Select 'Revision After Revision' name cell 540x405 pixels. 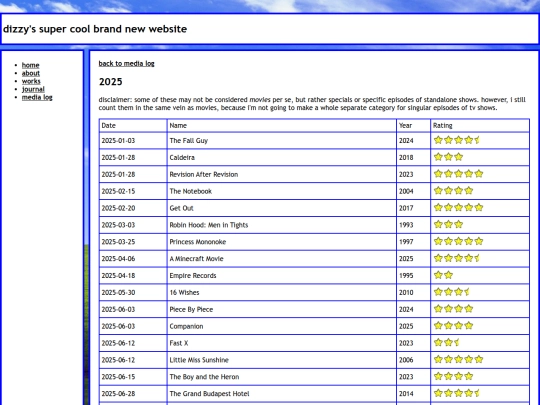(x=282, y=174)
